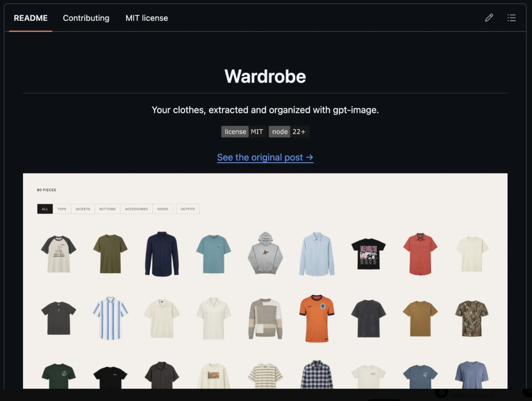
Task: Click the raglan baseball tee thumbnail
Action: click(x=59, y=254)
